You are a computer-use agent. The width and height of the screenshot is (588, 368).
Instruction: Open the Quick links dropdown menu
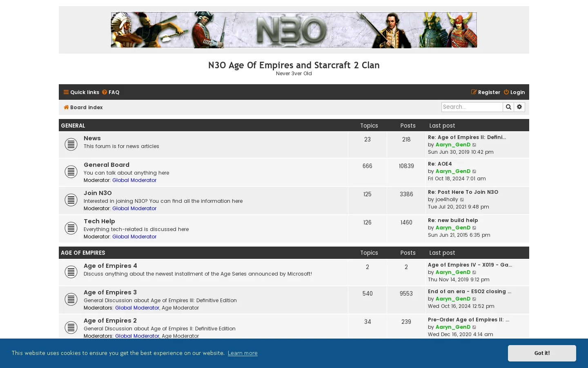point(81,92)
